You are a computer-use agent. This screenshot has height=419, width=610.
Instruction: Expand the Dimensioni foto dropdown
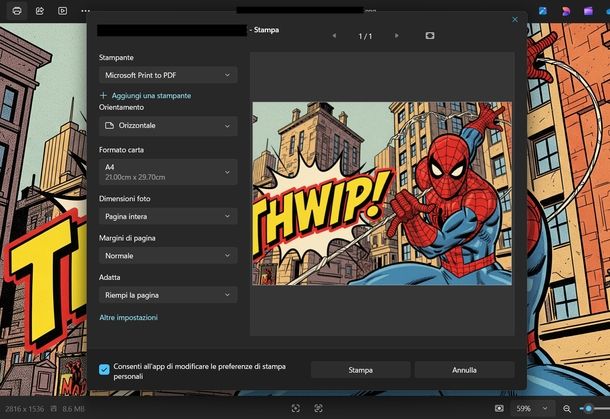[x=168, y=216]
